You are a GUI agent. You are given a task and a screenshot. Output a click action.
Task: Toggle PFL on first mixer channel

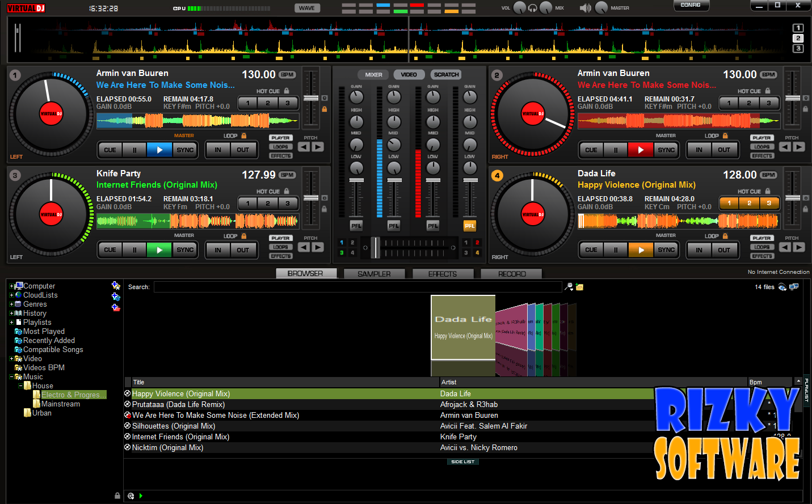point(356,226)
